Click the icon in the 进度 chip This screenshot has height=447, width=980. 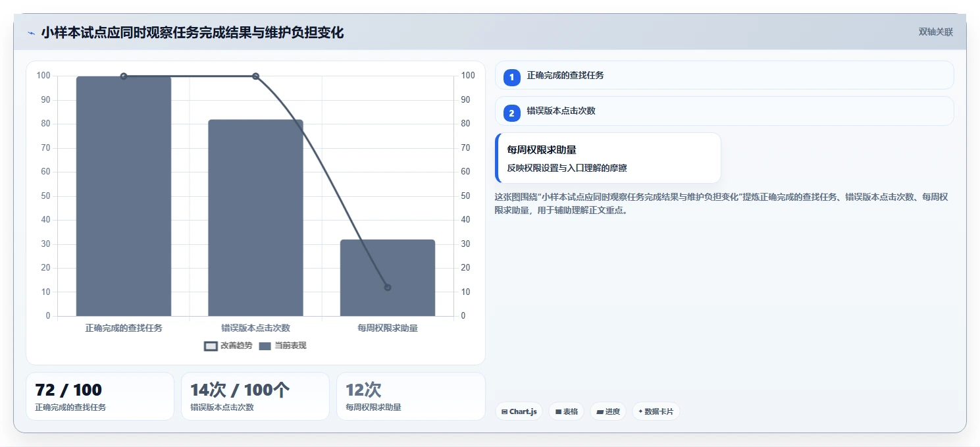pos(600,411)
